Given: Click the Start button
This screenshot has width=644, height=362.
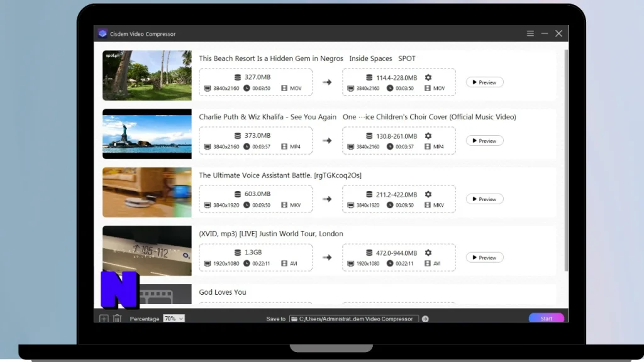Looking at the screenshot, I should click(x=547, y=318).
